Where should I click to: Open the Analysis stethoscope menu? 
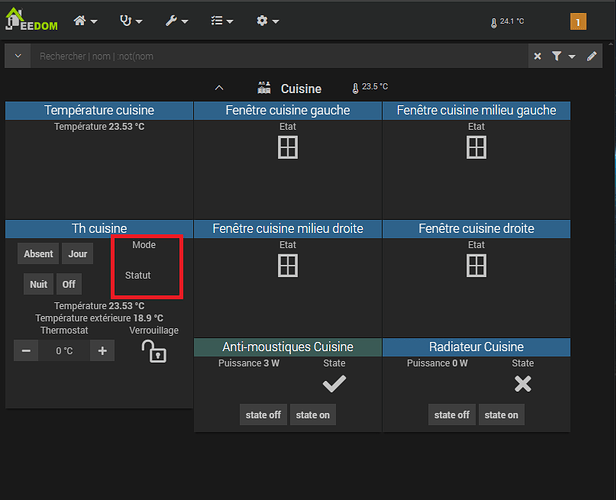130,20
